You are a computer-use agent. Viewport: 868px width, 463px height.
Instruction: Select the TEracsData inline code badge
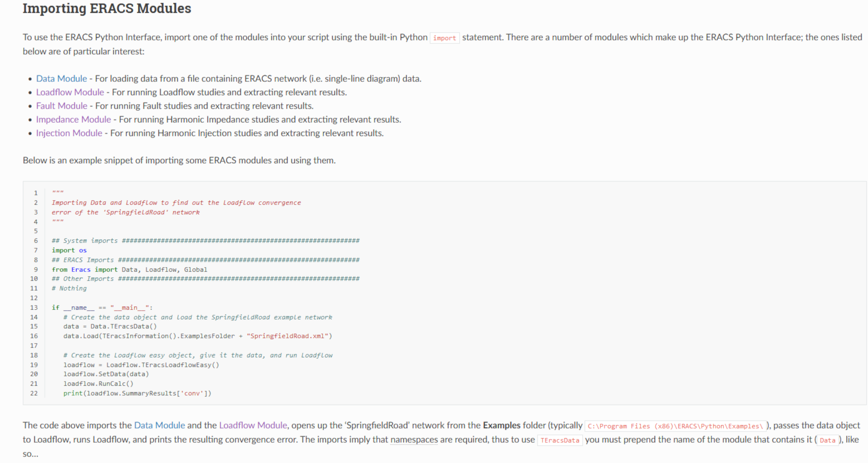560,440
